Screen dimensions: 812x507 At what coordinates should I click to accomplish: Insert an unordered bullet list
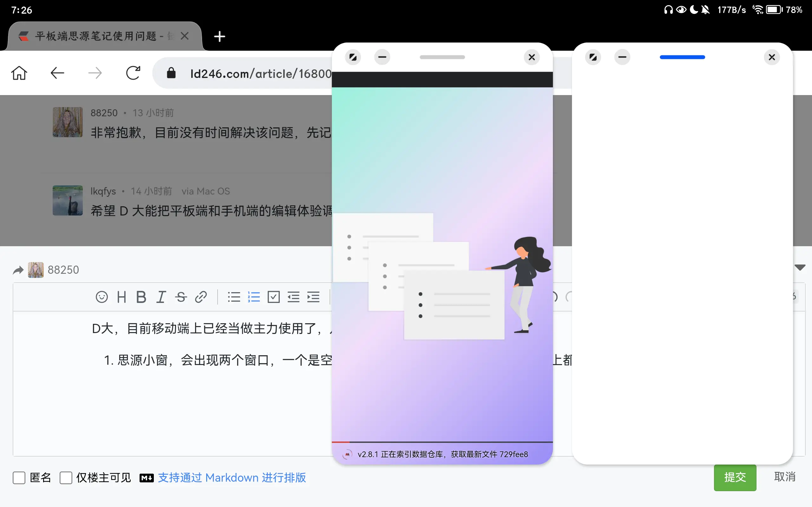[234, 297]
